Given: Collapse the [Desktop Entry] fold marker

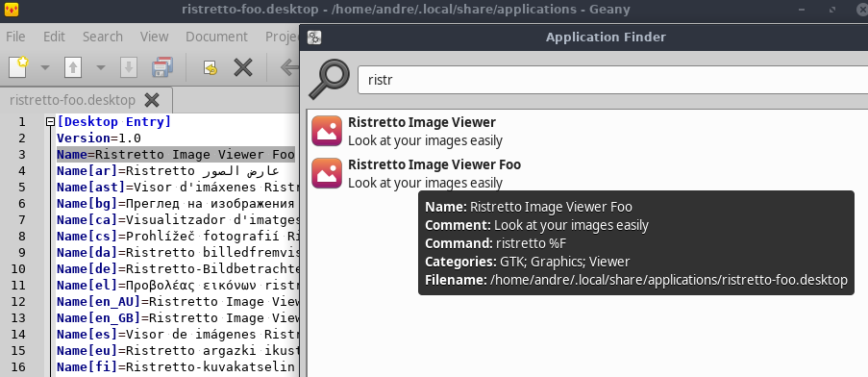Looking at the screenshot, I should click(x=50, y=122).
